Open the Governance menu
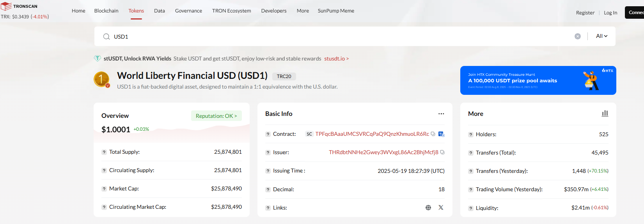 click(188, 11)
